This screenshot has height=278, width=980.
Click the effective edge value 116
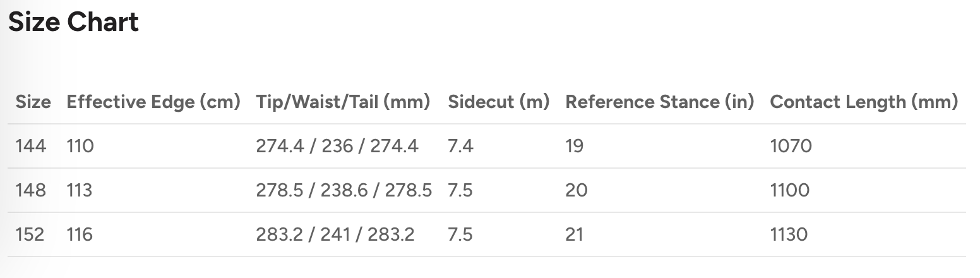(x=80, y=234)
